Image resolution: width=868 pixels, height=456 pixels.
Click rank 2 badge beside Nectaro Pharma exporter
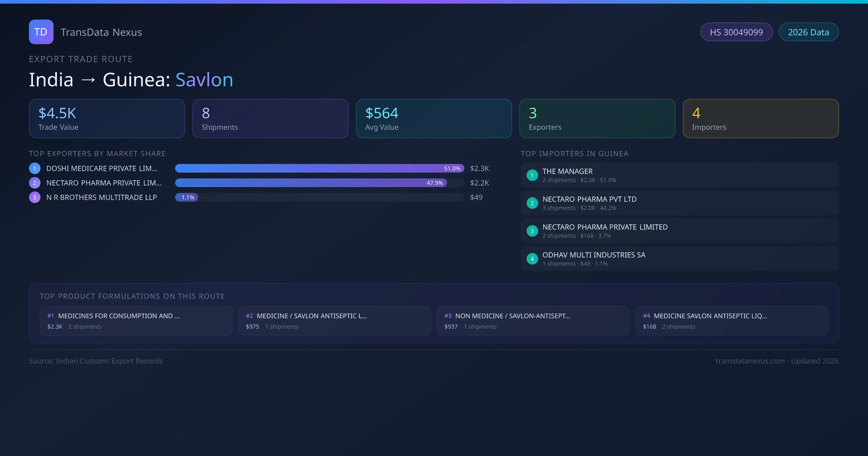pos(35,183)
